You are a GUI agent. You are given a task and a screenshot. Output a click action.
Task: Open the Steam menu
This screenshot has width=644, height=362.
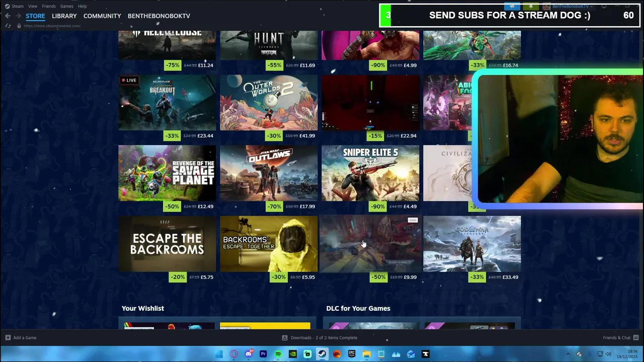18,6
